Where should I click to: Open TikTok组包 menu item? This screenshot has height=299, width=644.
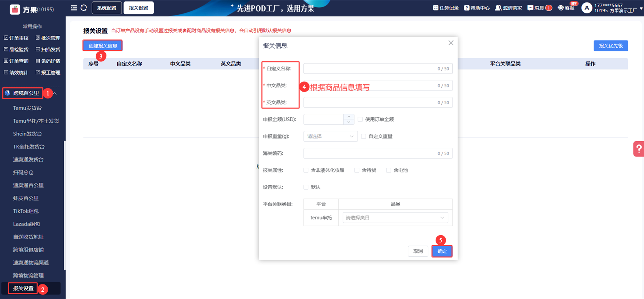[x=26, y=211]
